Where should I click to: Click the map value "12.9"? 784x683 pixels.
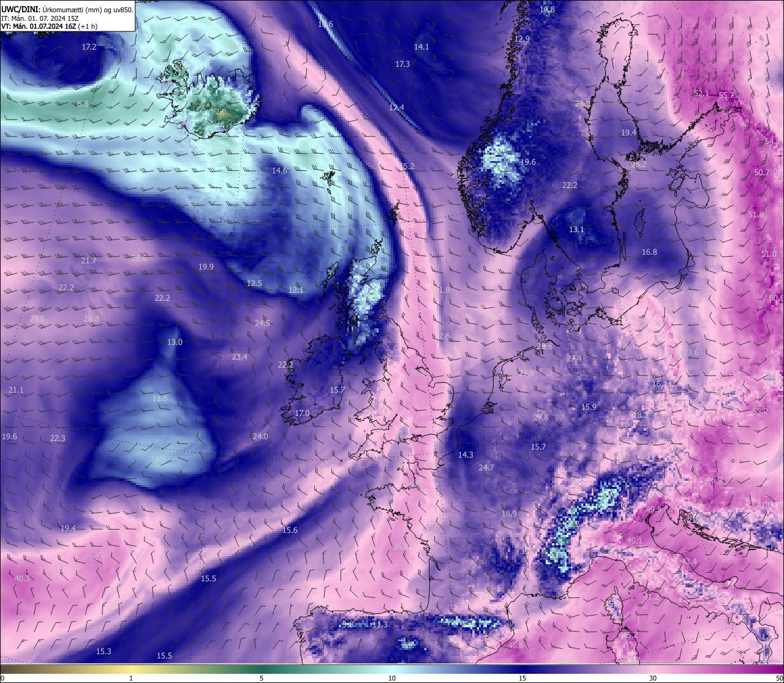[x=522, y=39]
